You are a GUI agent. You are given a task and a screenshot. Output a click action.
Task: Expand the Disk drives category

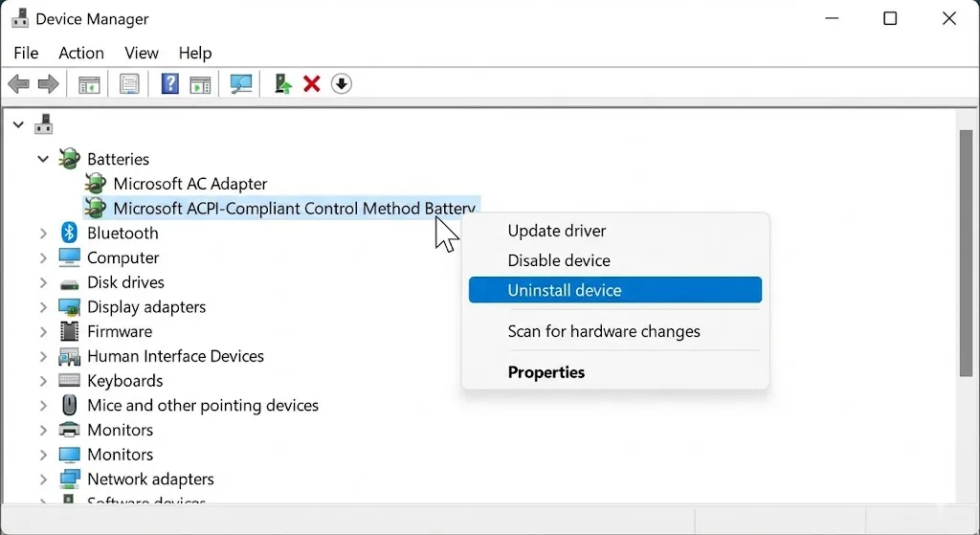coord(43,282)
